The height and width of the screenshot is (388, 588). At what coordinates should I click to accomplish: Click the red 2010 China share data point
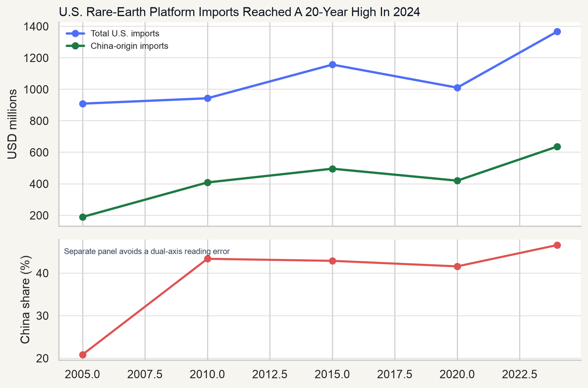coord(208,259)
